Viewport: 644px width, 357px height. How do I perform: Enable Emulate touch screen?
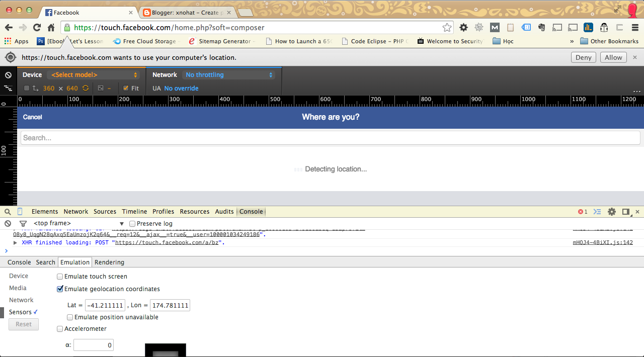pyautogui.click(x=60, y=277)
